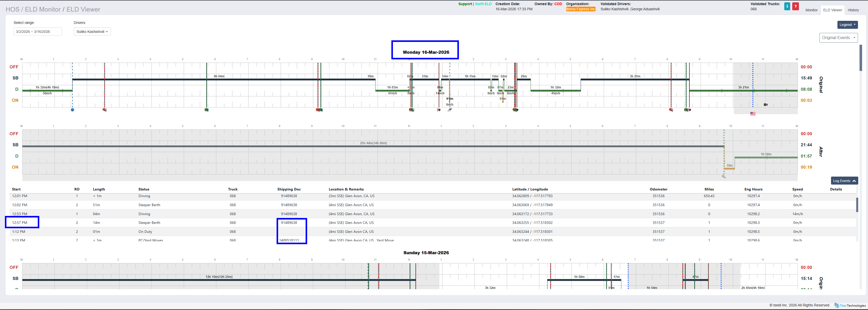
Task: Click the video camera icon on Monday graph
Action: point(766,105)
